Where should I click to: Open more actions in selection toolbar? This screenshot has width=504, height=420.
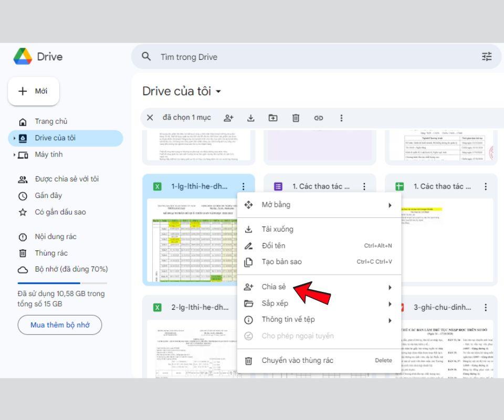pos(341,118)
